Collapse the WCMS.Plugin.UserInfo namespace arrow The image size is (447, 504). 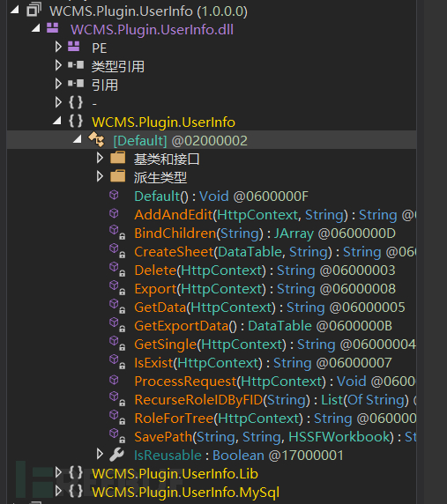coord(57,121)
